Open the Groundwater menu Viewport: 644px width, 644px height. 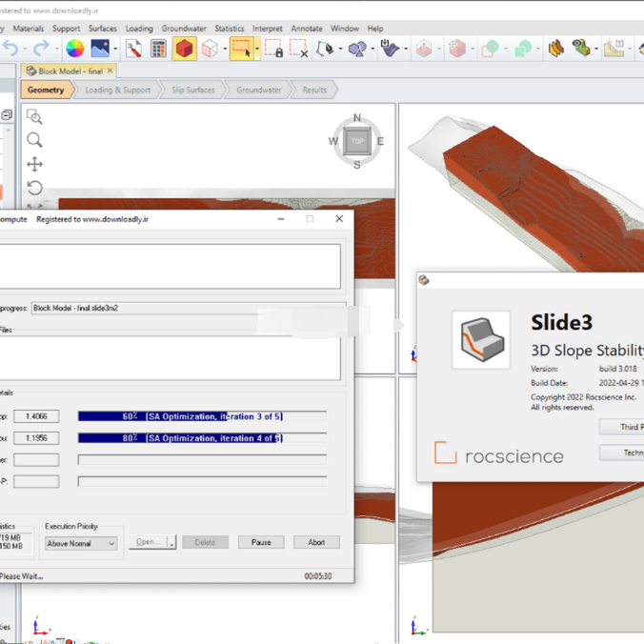point(184,29)
